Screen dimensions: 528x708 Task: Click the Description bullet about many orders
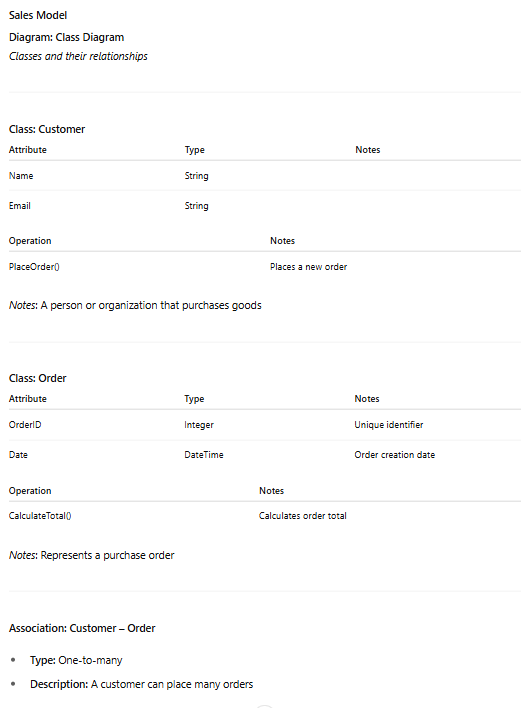pyautogui.click(x=142, y=685)
